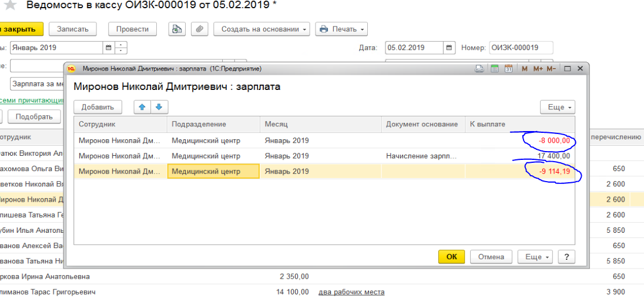Click the M+ memory add button
The height and width of the screenshot is (298, 644).
point(538,69)
